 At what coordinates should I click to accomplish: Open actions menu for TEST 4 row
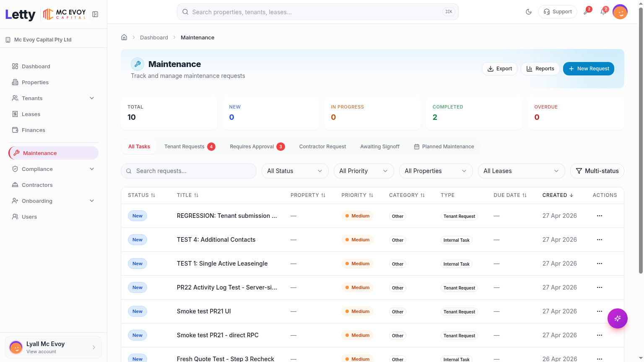600,240
